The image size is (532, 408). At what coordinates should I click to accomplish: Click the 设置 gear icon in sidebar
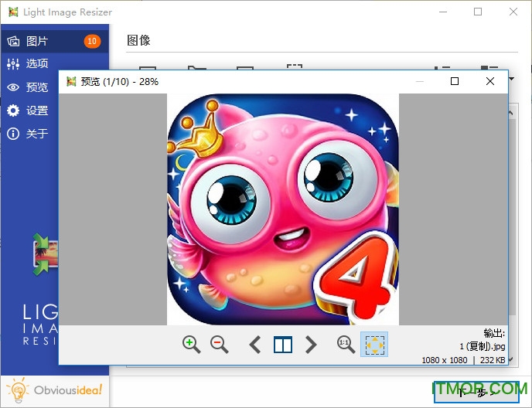pyautogui.click(x=13, y=110)
